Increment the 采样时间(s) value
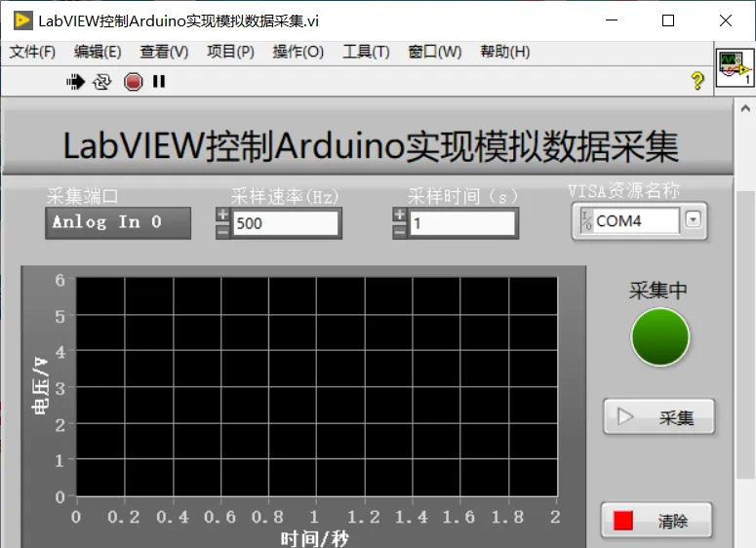Viewport: 756px width, 548px height. 399,215
